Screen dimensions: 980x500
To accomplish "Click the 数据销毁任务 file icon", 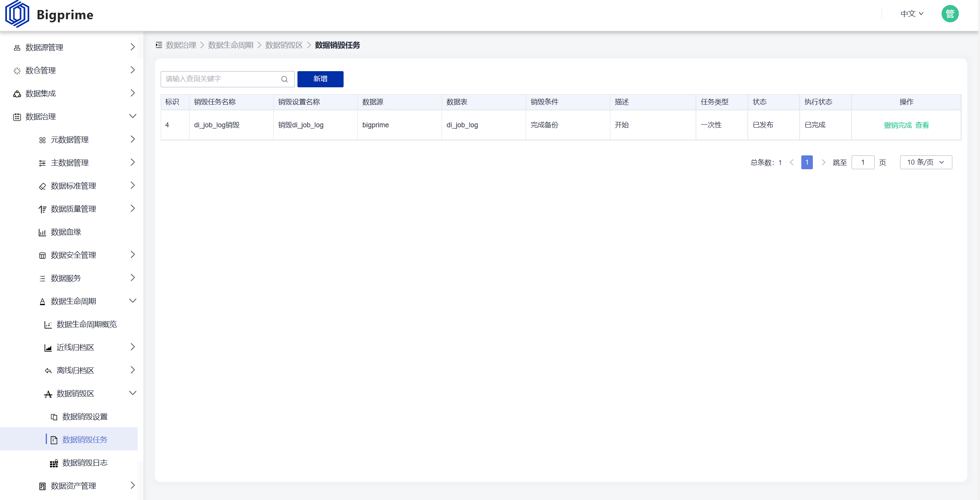I will point(54,440).
